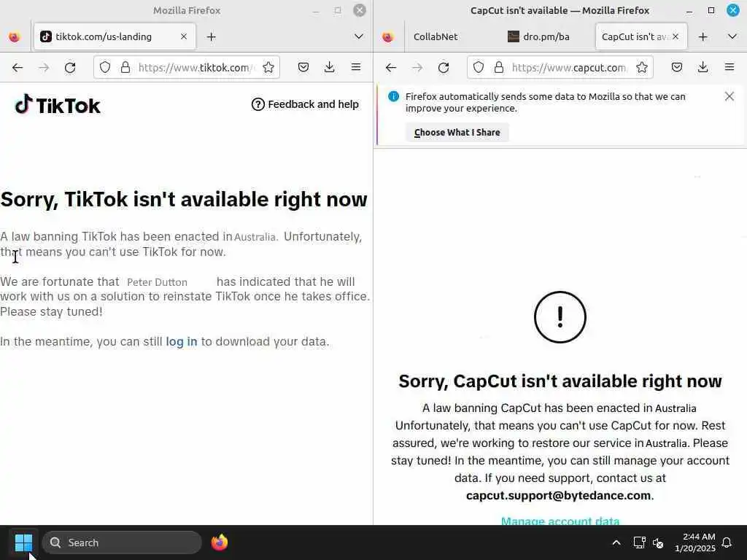Open hamburger menu in CapCut window
The width and height of the screenshot is (747, 560).
(729, 68)
